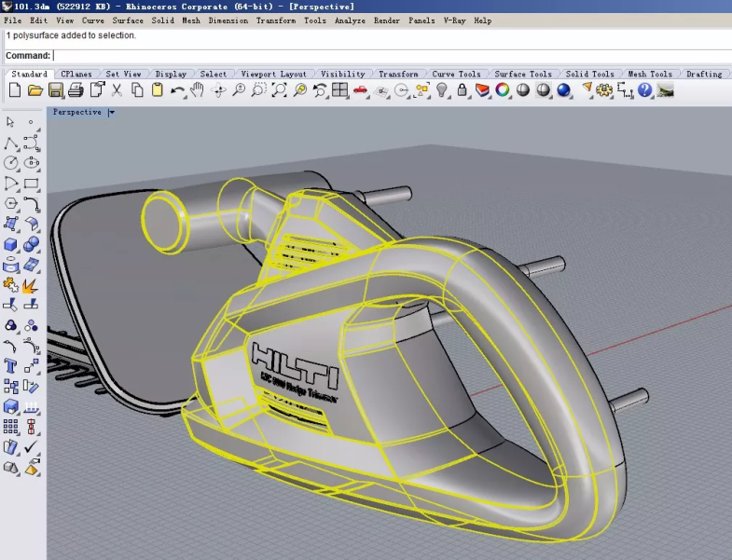Select the Polyline tool in left toolbar
Screen dimensions: 732x560
coord(11,143)
